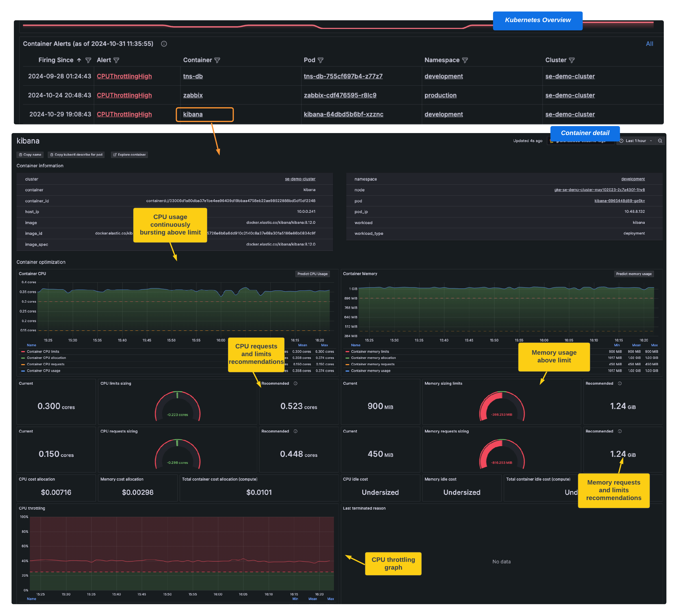
Task: Click the Firing Since sort arrow
Action: coord(79,60)
